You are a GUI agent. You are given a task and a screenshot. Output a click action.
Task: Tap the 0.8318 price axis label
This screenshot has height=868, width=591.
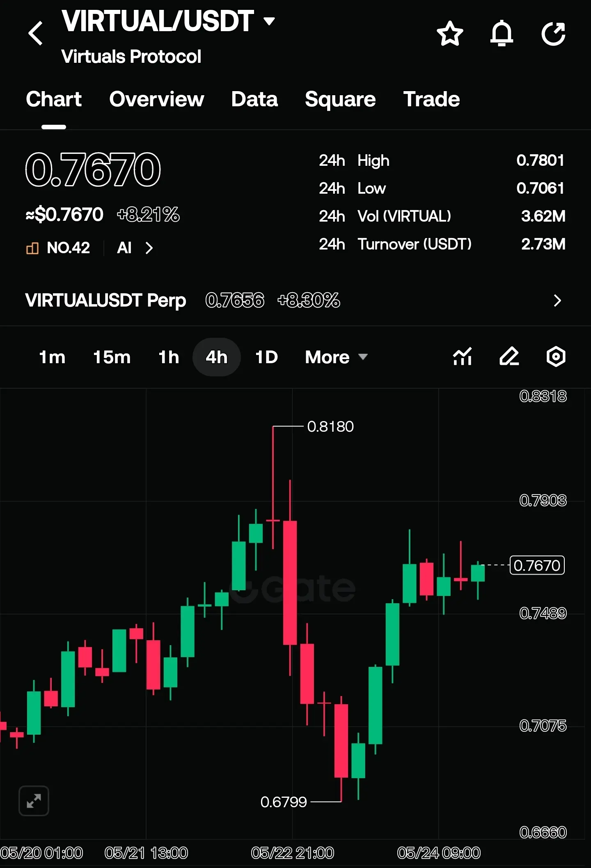[x=543, y=396]
